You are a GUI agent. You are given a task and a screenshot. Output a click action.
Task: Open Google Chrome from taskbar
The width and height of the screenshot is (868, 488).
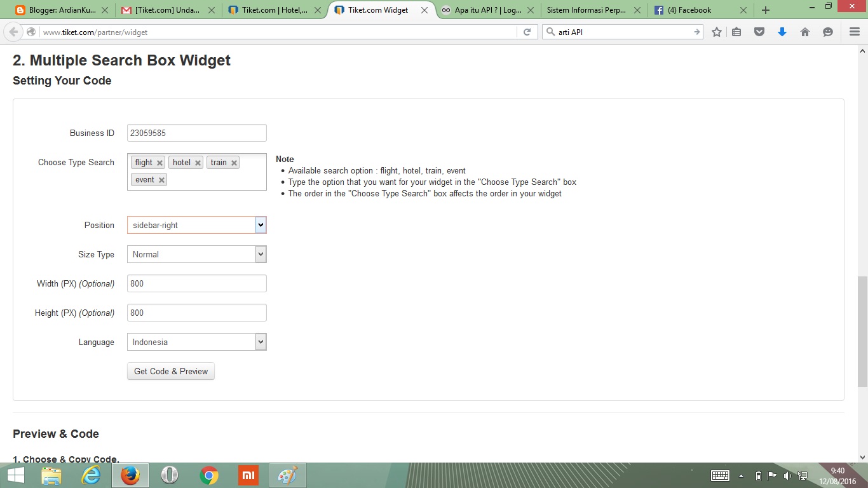tap(209, 475)
